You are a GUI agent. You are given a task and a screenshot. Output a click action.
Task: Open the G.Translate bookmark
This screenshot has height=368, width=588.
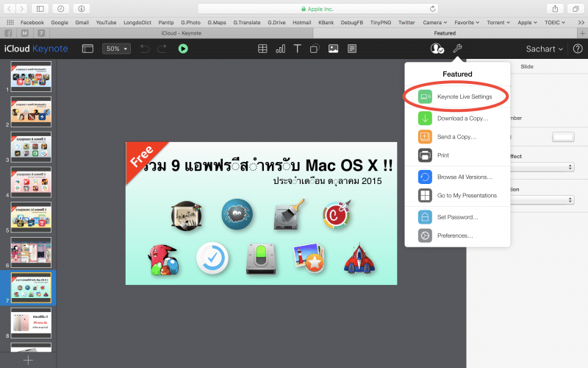(247, 23)
